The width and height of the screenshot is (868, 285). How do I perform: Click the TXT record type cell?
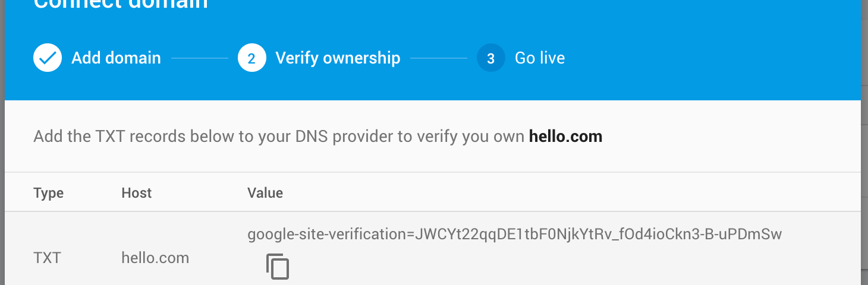pyautogui.click(x=47, y=258)
